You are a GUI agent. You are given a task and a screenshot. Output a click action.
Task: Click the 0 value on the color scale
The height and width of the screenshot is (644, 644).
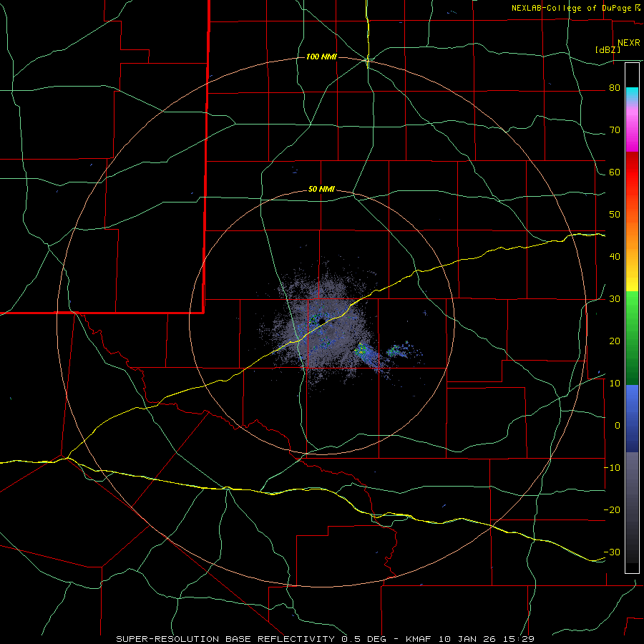coord(618,426)
